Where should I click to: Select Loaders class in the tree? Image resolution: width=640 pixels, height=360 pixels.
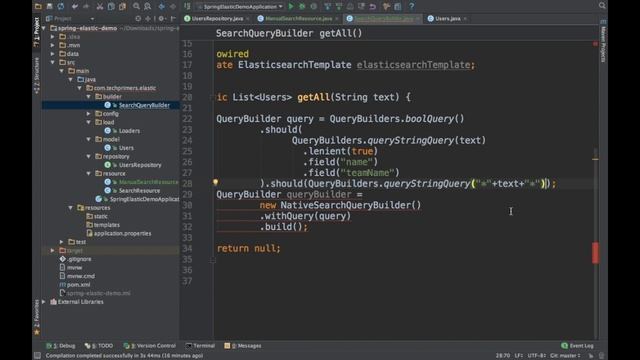(129, 131)
